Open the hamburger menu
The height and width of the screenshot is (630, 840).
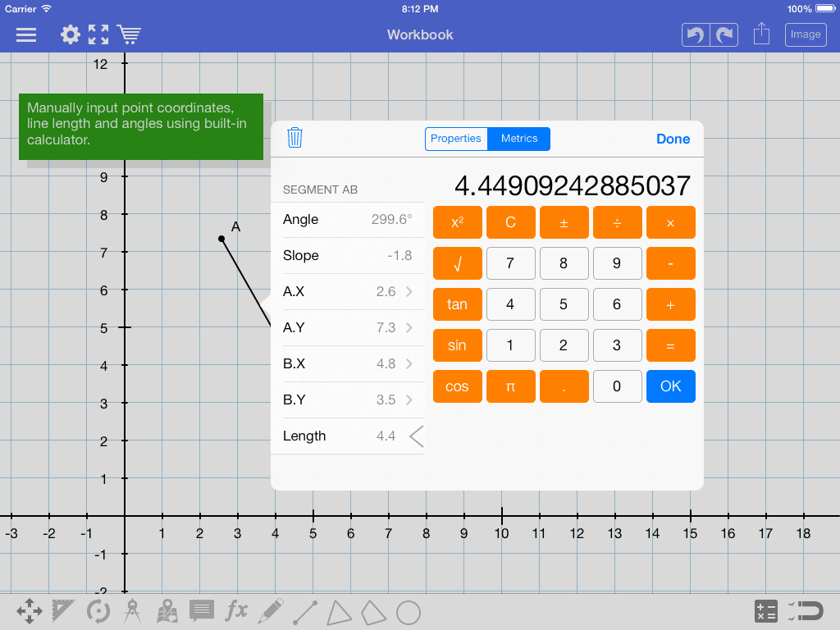click(26, 34)
